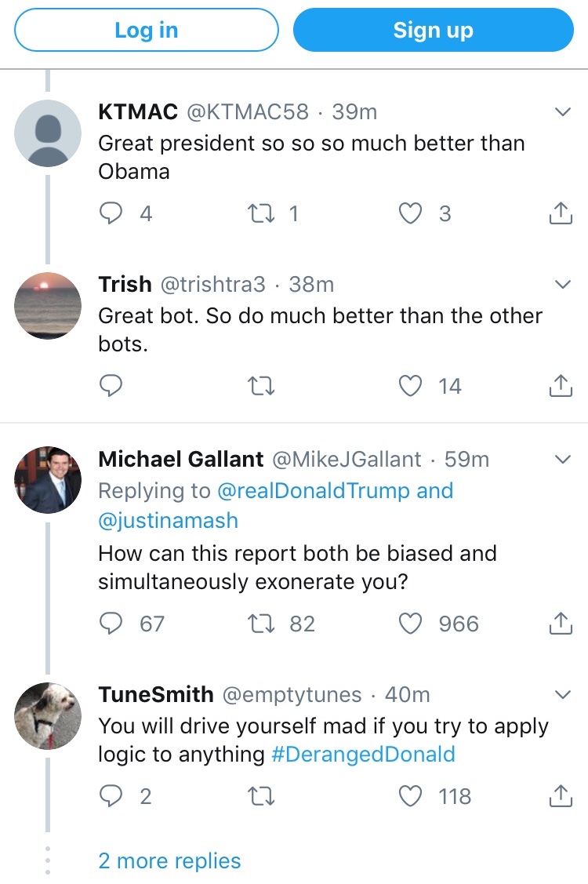Reply to TuneSmith's tweet

coord(112,796)
